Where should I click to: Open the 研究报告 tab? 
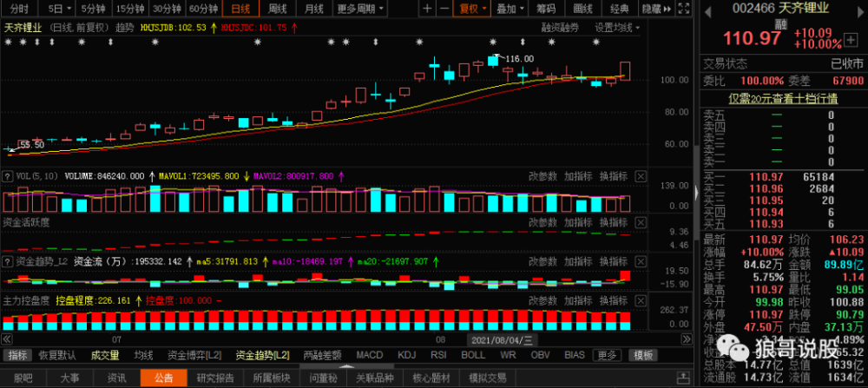point(215,378)
